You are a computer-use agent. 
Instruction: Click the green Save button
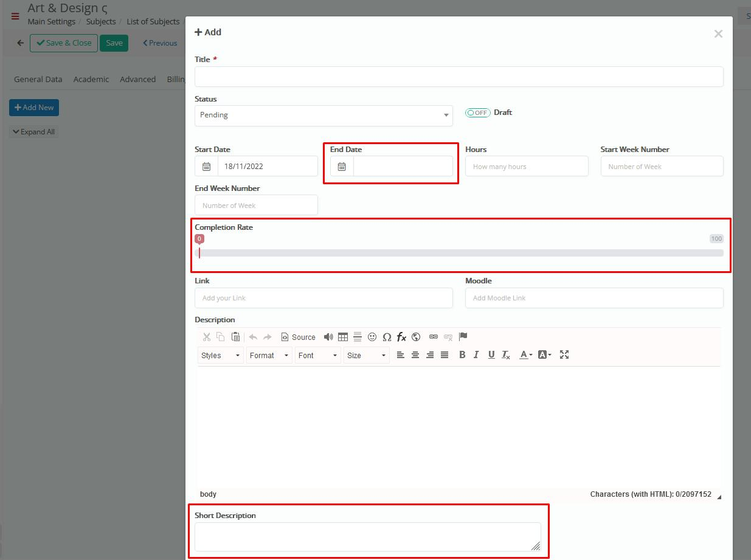pyautogui.click(x=114, y=43)
